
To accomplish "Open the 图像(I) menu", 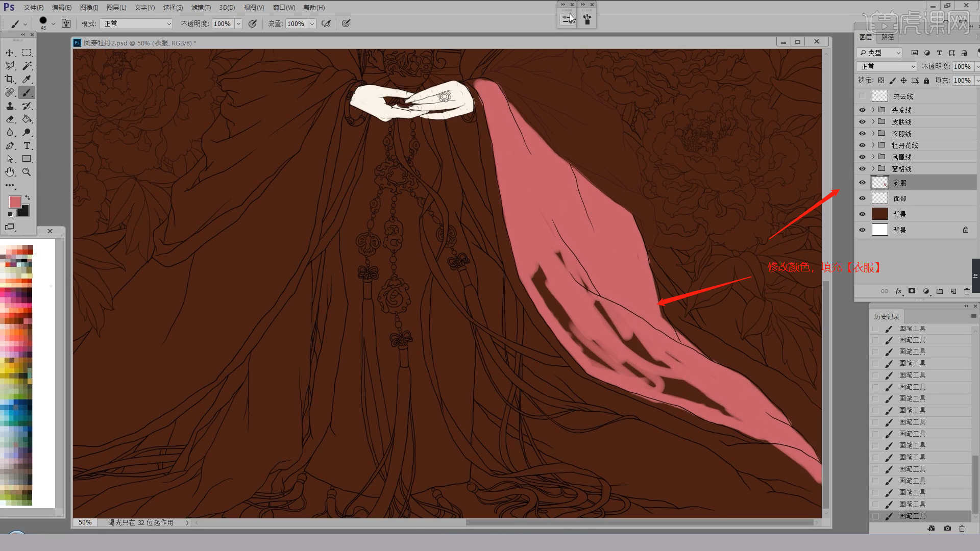I will pos(89,8).
